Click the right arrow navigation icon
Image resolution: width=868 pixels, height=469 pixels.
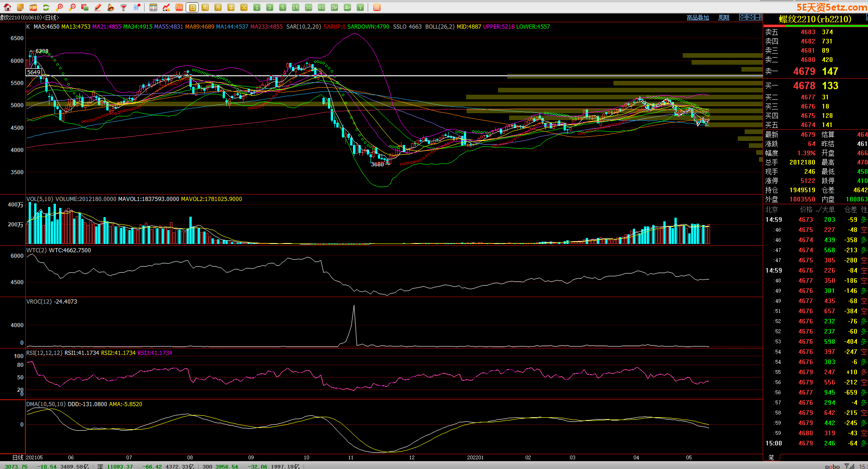coord(751,17)
